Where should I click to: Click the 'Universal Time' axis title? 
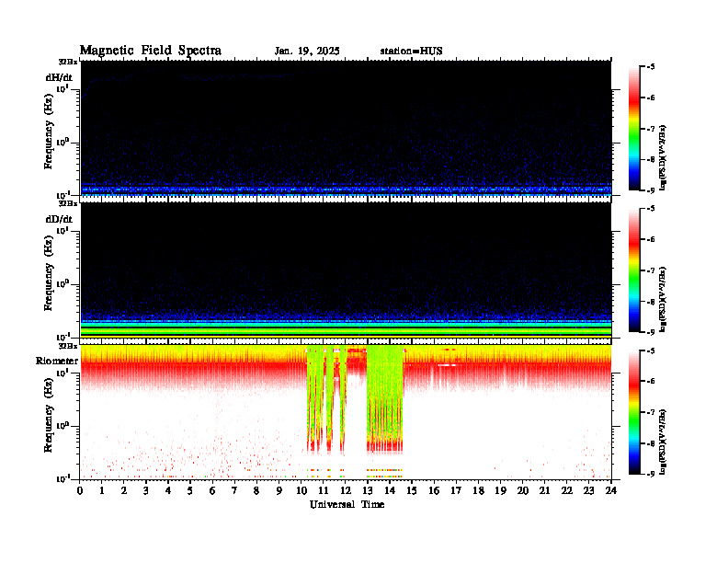pos(347,504)
